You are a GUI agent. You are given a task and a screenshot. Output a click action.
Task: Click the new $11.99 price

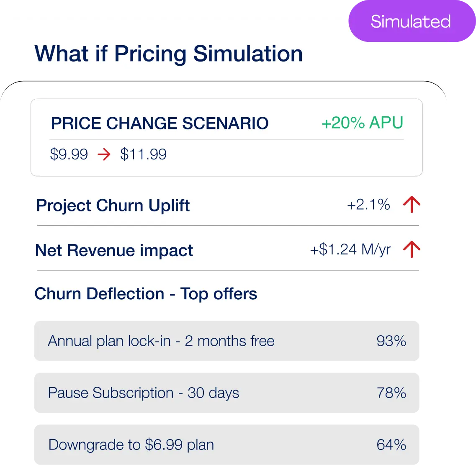143,154
